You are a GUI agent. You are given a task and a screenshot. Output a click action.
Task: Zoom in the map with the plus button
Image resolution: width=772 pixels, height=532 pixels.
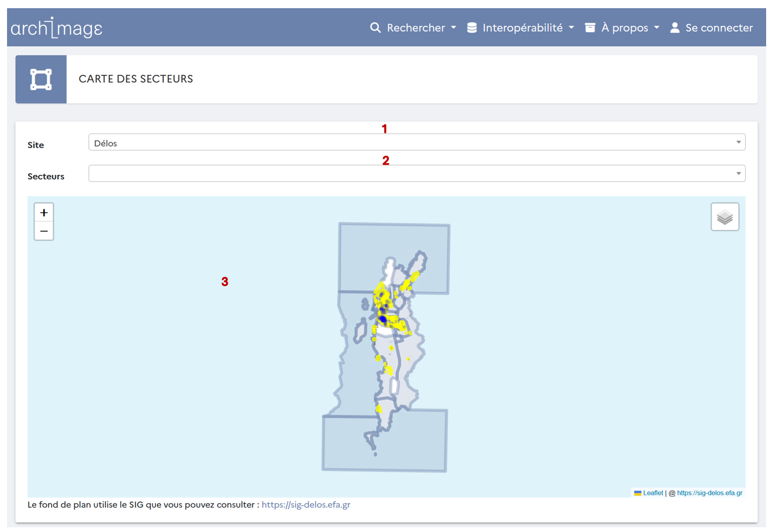(x=44, y=212)
